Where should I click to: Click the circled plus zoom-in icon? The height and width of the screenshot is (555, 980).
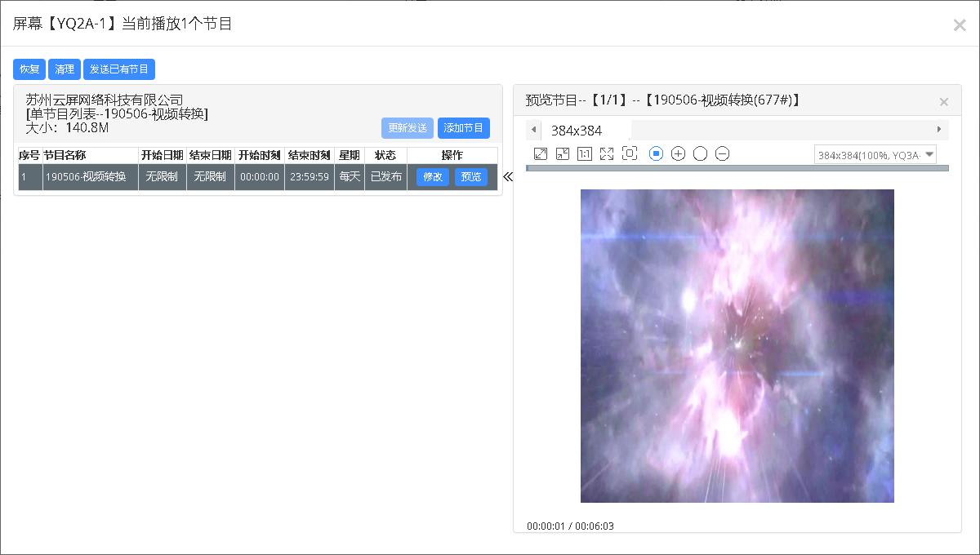pos(678,153)
